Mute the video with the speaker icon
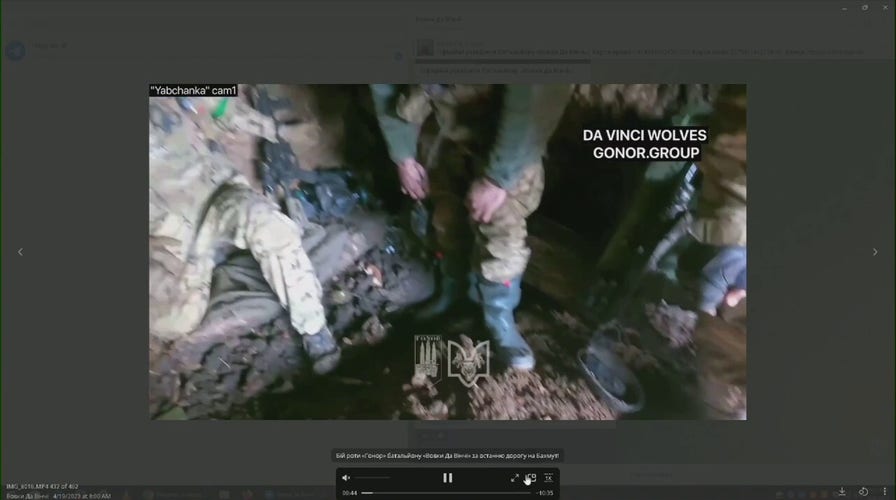 point(346,478)
